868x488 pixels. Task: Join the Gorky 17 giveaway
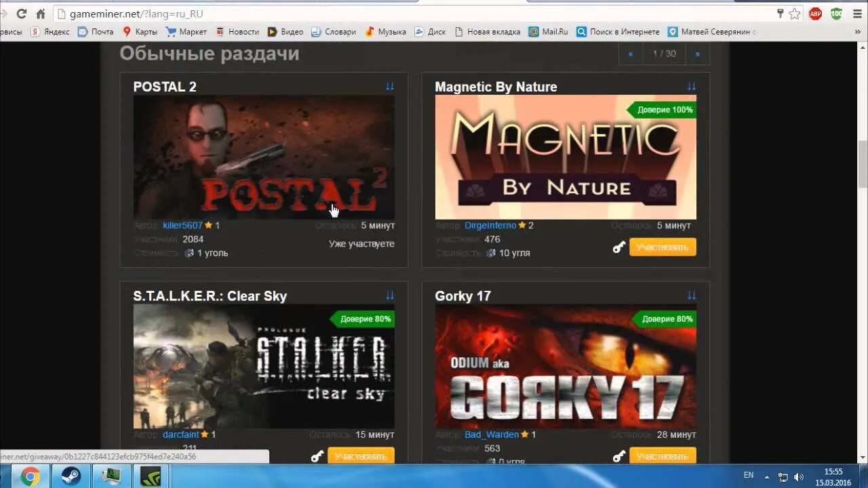(x=663, y=455)
